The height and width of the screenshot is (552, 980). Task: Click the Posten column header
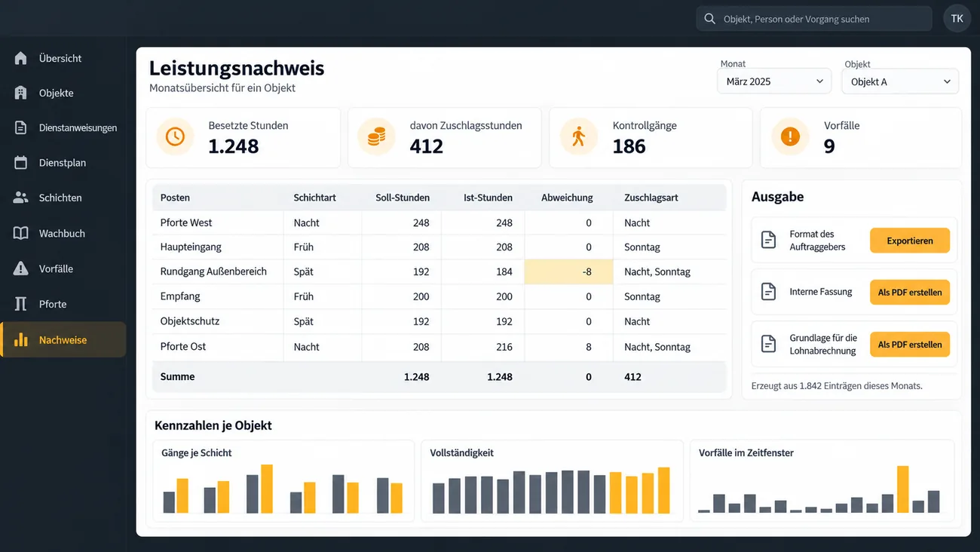click(x=175, y=198)
